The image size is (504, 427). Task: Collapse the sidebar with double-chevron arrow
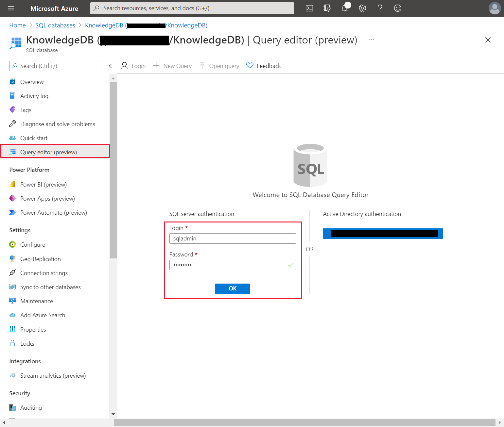[x=111, y=66]
